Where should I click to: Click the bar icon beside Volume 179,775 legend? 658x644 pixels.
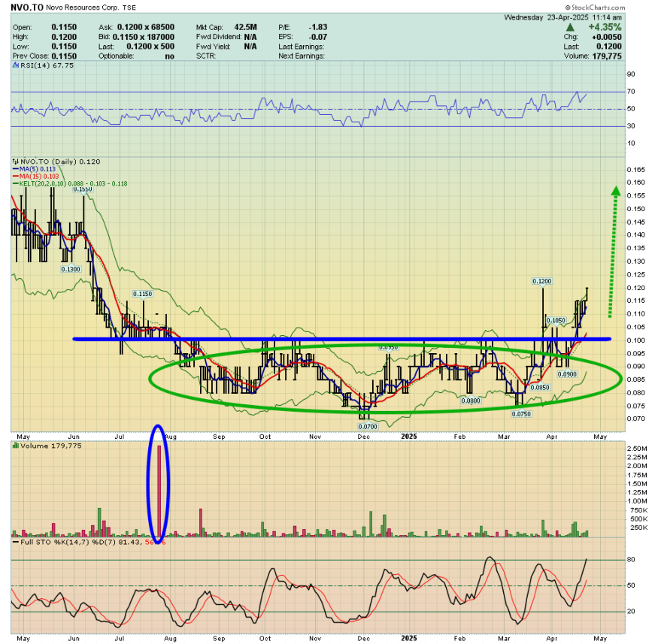coord(16,446)
